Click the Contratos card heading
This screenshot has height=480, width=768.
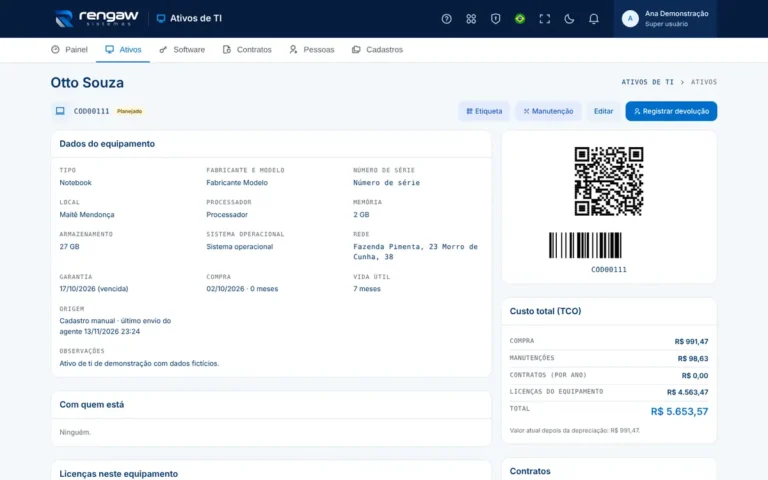click(530, 471)
